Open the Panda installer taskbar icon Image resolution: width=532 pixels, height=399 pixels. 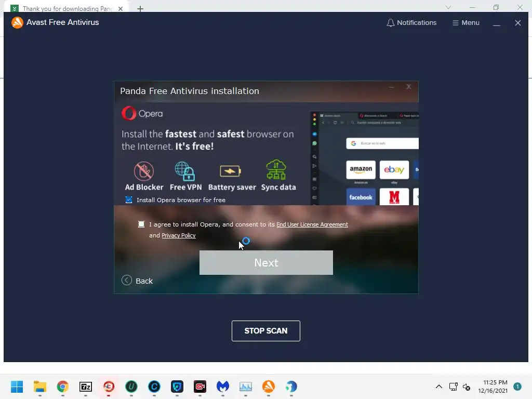291,387
